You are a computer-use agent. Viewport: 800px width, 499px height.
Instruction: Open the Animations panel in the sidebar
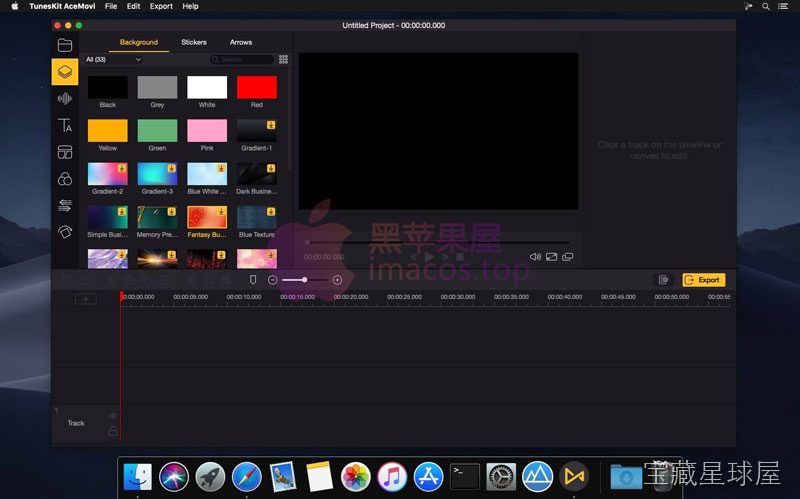click(x=65, y=232)
